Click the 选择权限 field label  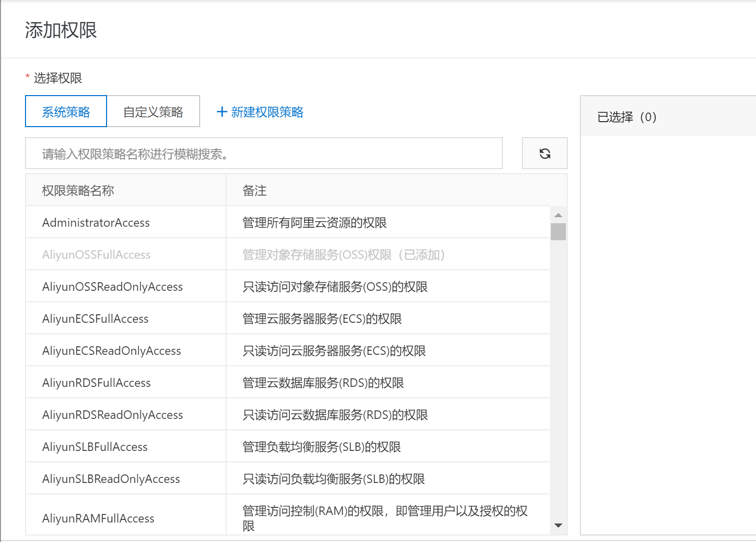[58, 78]
